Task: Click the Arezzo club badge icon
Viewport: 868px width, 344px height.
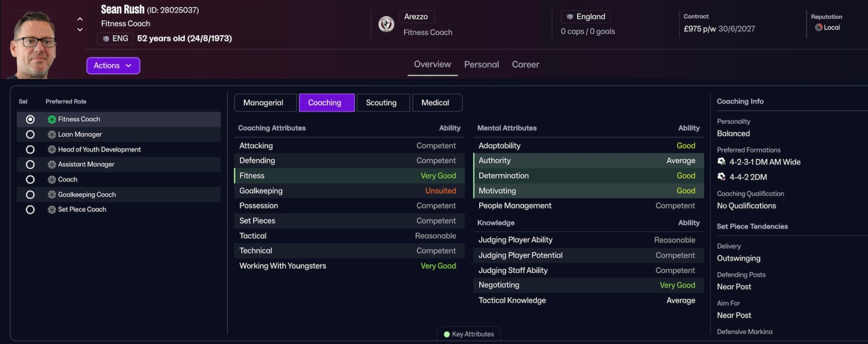Action: [386, 24]
